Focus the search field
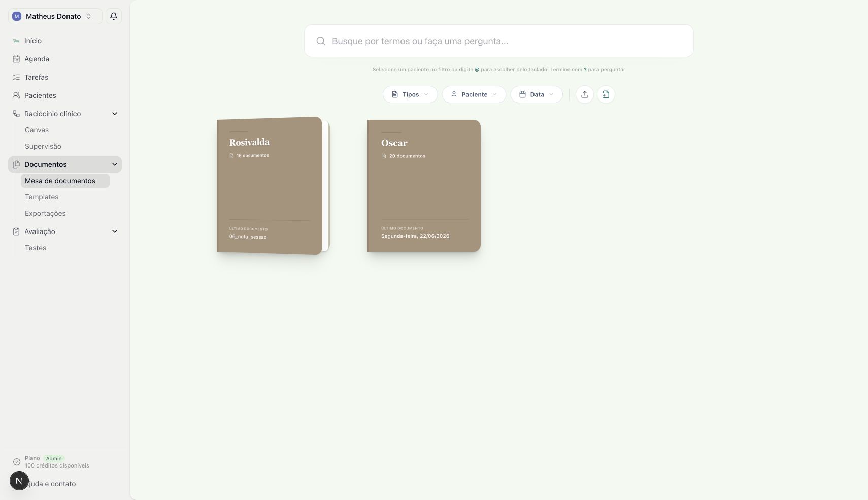868x500 pixels. [499, 41]
